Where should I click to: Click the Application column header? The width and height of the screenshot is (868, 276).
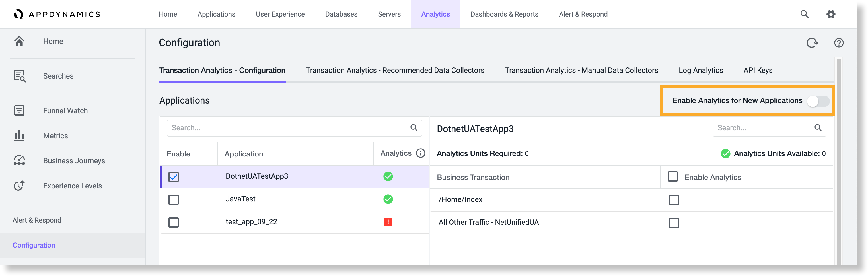tap(244, 154)
